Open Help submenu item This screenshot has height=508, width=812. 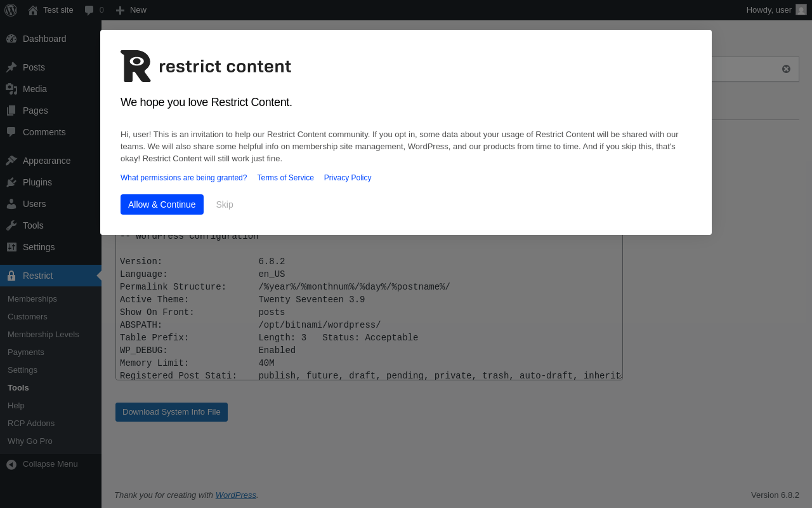point(16,405)
